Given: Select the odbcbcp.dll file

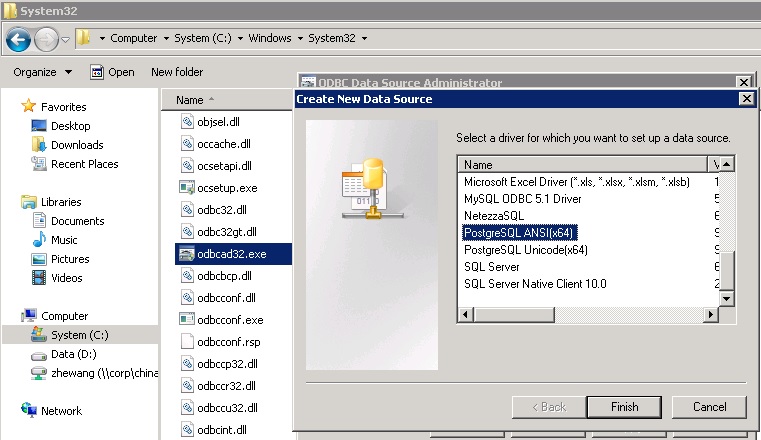Looking at the screenshot, I should 224,276.
